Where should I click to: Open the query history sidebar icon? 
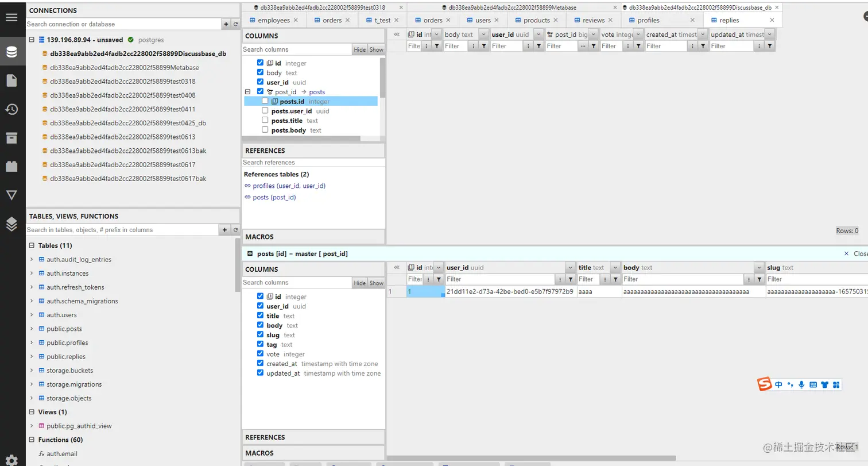[11, 109]
